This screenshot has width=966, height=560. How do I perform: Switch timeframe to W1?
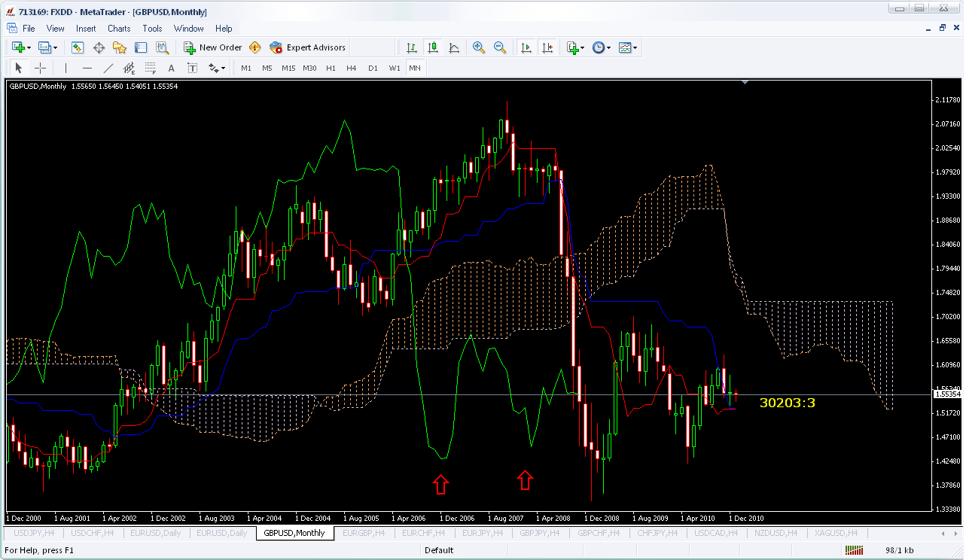[x=395, y=68]
